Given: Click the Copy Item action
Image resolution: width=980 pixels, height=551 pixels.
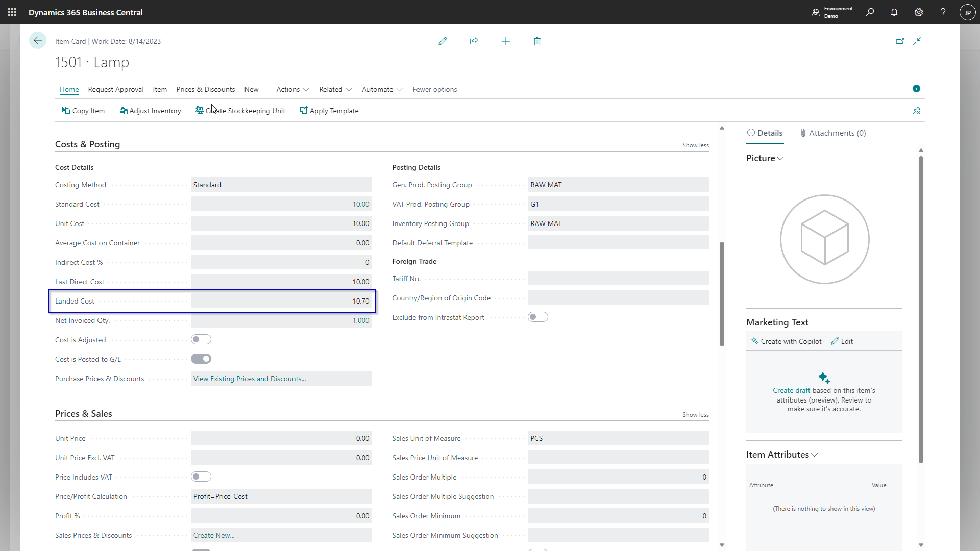Looking at the screenshot, I should (x=83, y=111).
